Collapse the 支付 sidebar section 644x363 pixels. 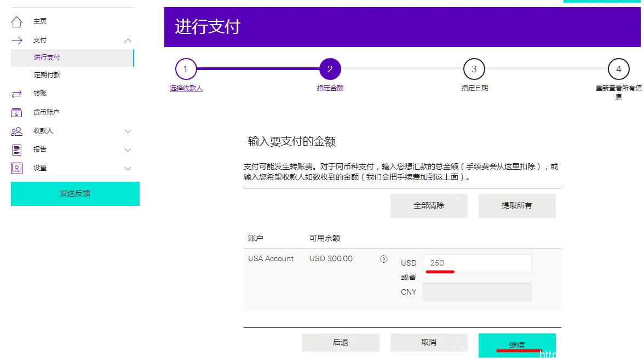click(x=128, y=40)
